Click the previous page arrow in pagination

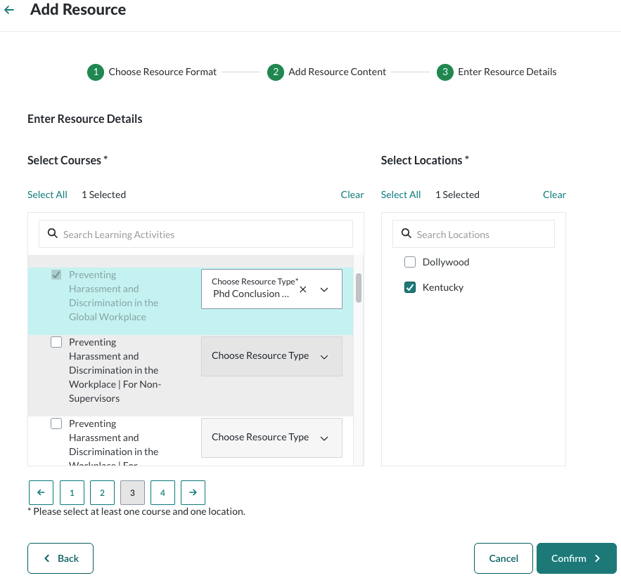pyautogui.click(x=41, y=493)
